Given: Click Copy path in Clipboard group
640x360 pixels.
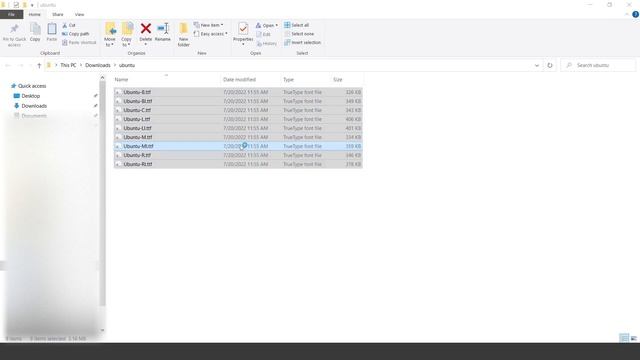Looking at the screenshot, I should point(76,34).
